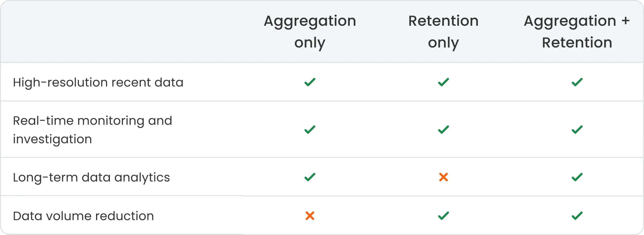The width and height of the screenshot is (644, 235).
Task: Click the Real-time monitoring and investigation label
Action: click(x=92, y=130)
